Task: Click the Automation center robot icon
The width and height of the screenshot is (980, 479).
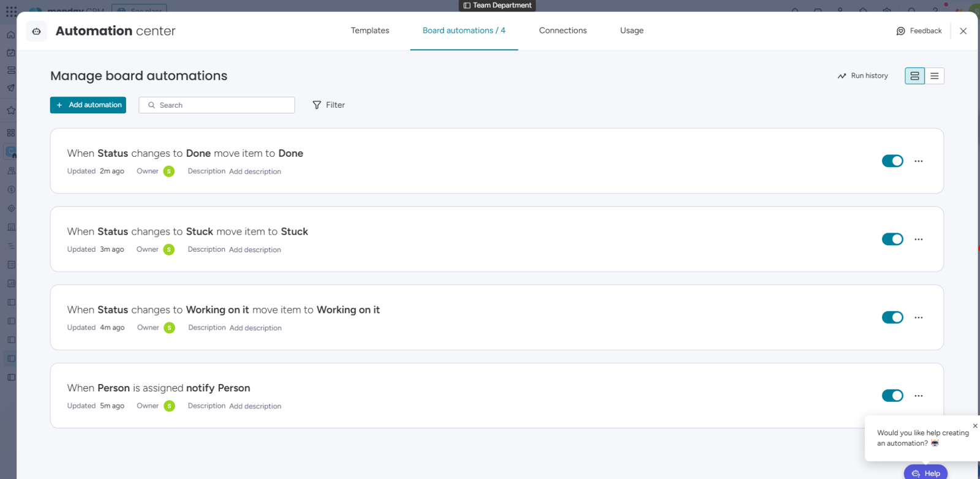Action: [x=36, y=31]
